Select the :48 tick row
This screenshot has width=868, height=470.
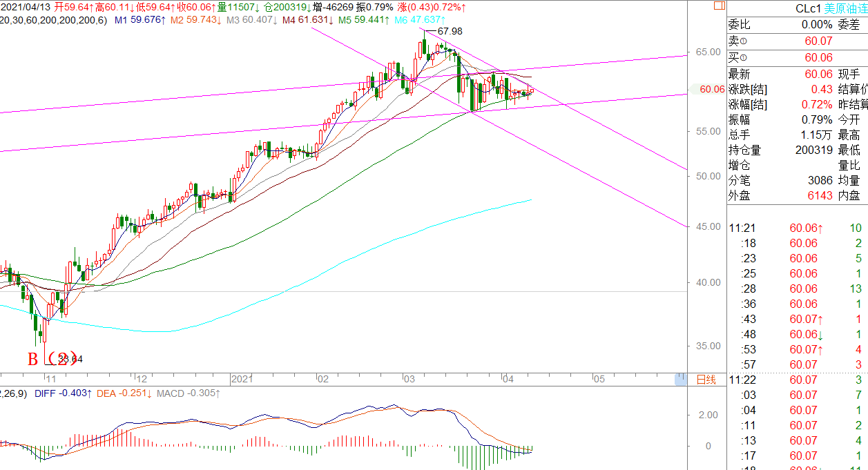click(x=797, y=334)
